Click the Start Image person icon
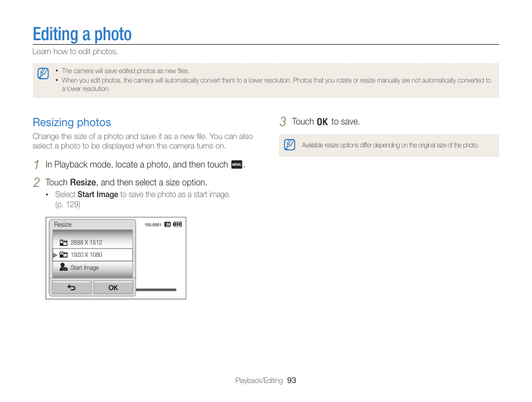Viewport: 532px width, 402px height. click(64, 267)
